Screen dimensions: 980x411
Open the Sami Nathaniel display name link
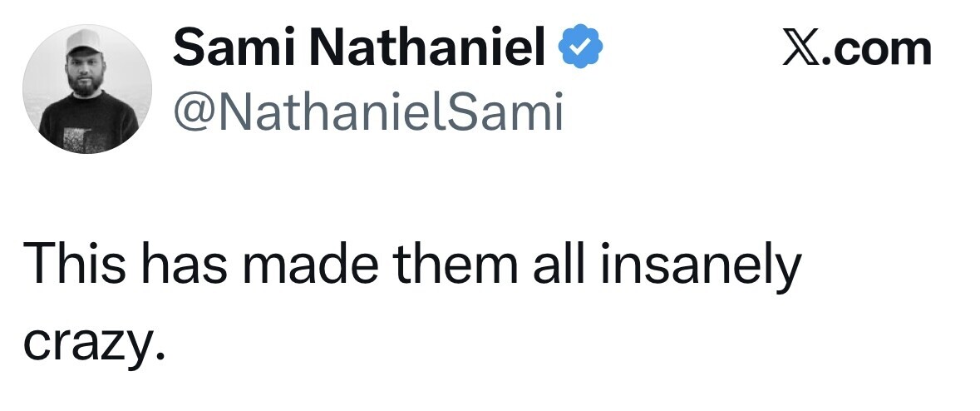pyautogui.click(x=366, y=48)
